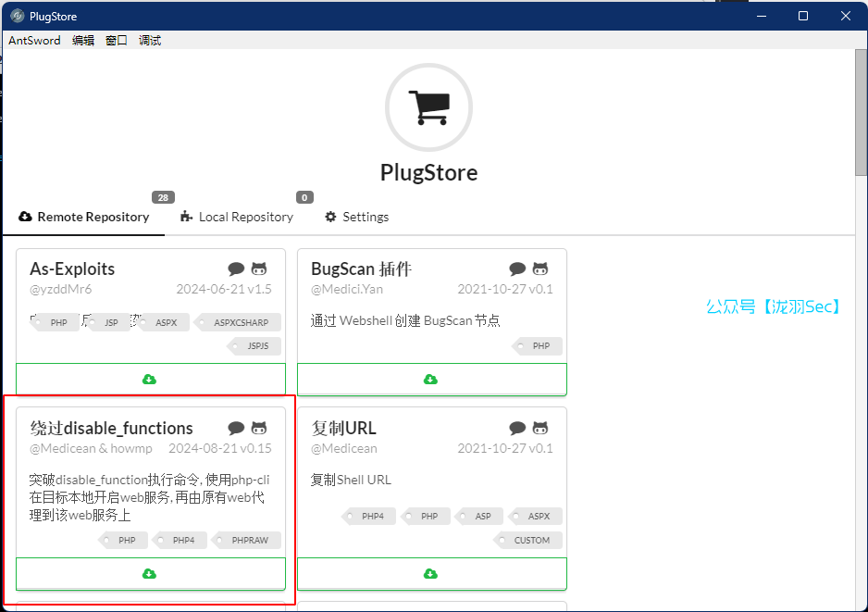Image resolution: width=868 pixels, height=612 pixels.
Task: Download the 复制URL plugin
Action: pyautogui.click(x=431, y=574)
